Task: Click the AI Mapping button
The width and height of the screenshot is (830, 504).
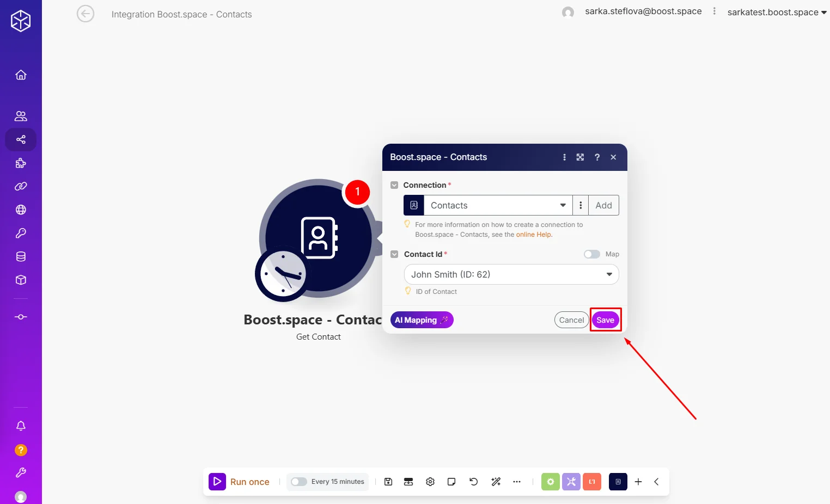Action: coord(422,320)
